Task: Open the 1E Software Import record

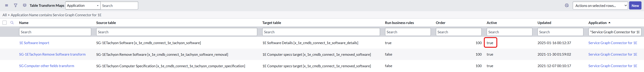Action: tap(34, 43)
